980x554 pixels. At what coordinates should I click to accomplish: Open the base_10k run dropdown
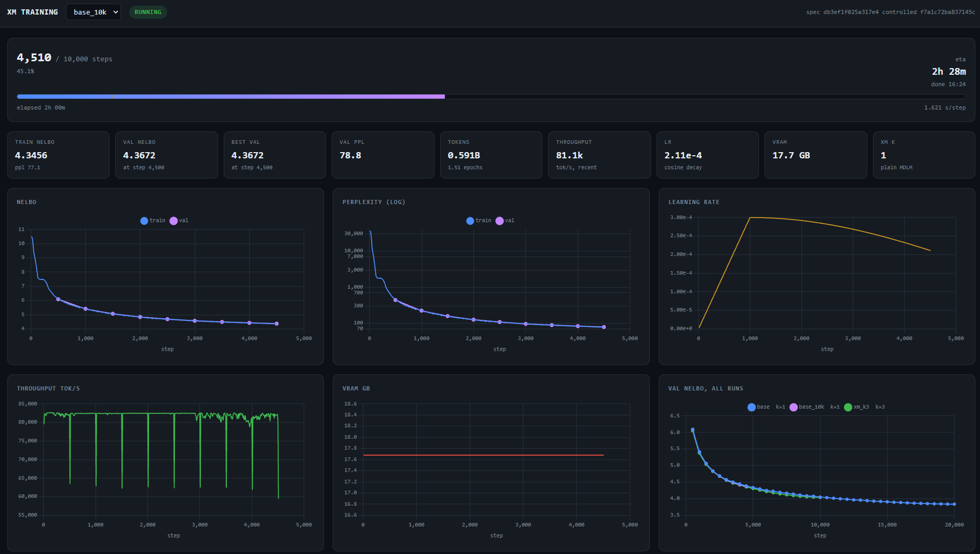[x=93, y=12]
